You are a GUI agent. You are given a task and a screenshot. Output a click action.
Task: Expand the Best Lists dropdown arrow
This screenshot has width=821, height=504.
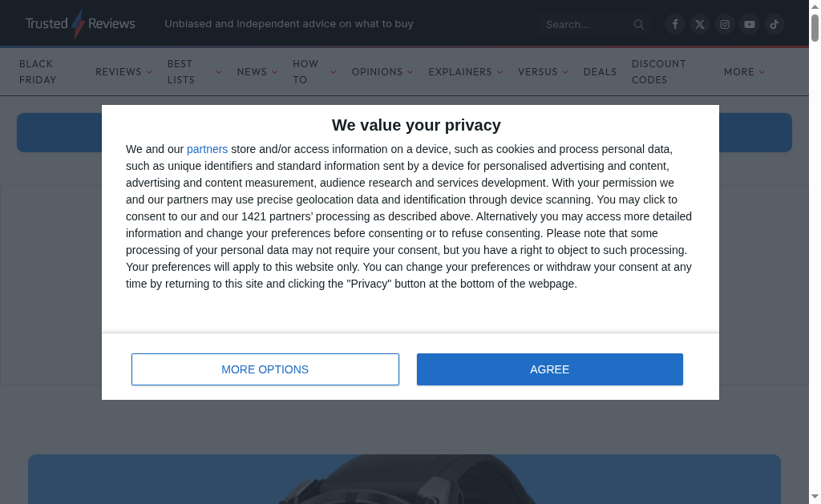click(x=219, y=72)
